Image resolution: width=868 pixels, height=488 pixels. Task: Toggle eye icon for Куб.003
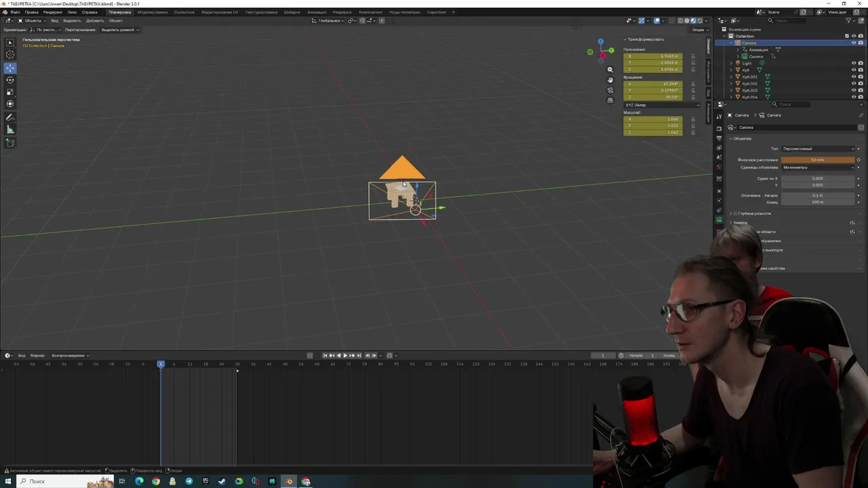click(854, 90)
